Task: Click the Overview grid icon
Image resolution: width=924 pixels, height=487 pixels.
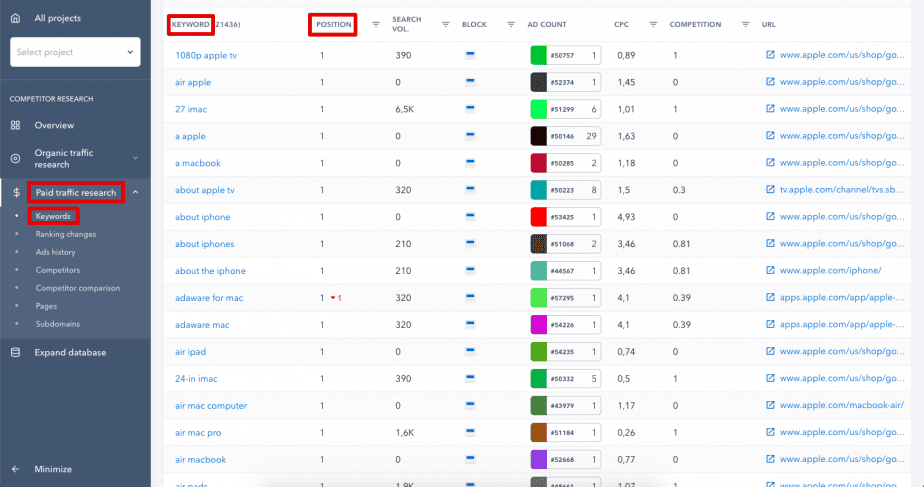Action: click(x=15, y=125)
